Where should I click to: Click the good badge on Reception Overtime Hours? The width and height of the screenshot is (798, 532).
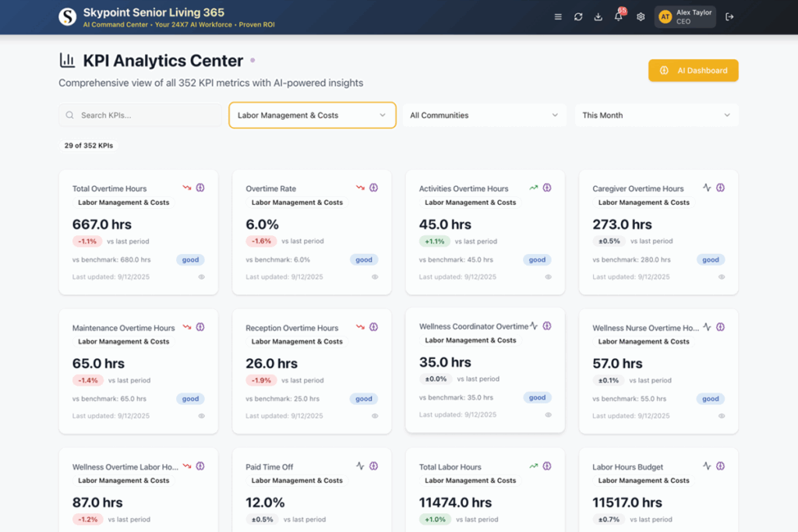click(x=364, y=399)
